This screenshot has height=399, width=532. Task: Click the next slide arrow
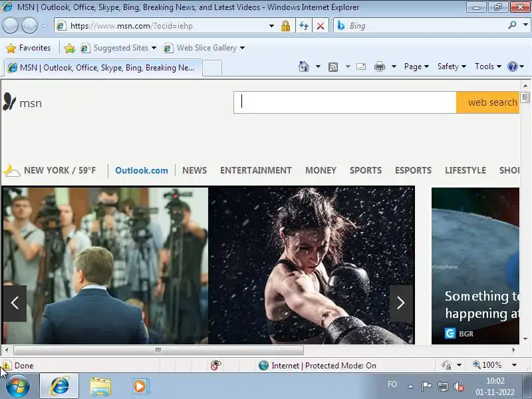pyautogui.click(x=401, y=303)
